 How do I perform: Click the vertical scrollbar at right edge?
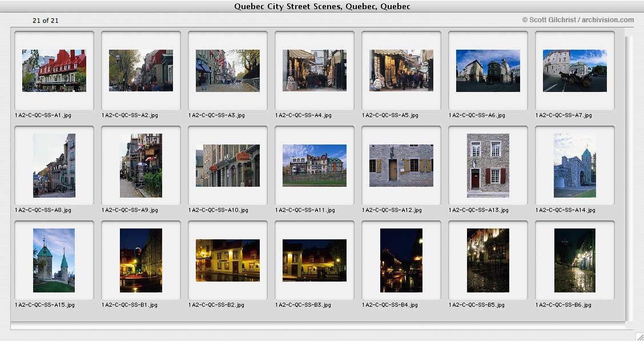coord(629,179)
